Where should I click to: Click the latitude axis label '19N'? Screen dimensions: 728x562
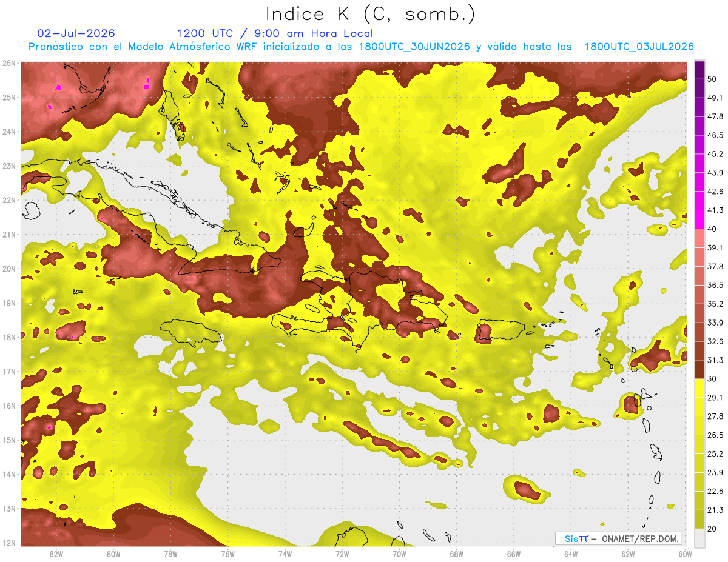(x=8, y=303)
